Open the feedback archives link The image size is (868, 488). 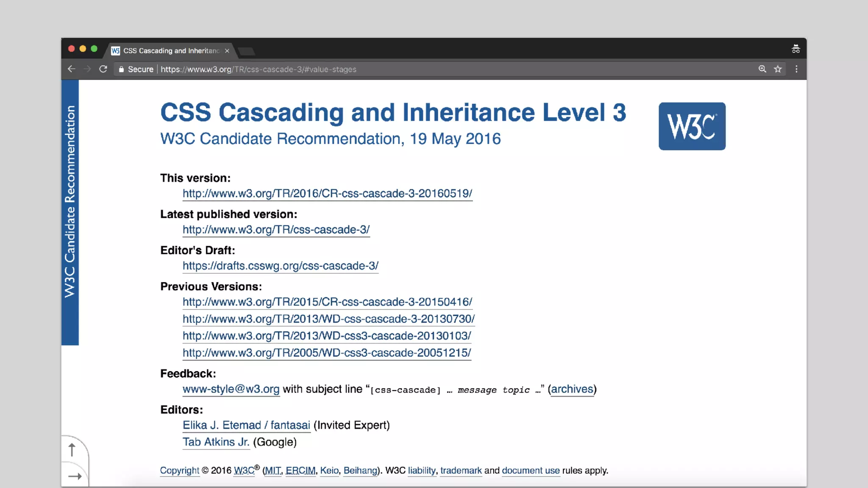point(572,389)
